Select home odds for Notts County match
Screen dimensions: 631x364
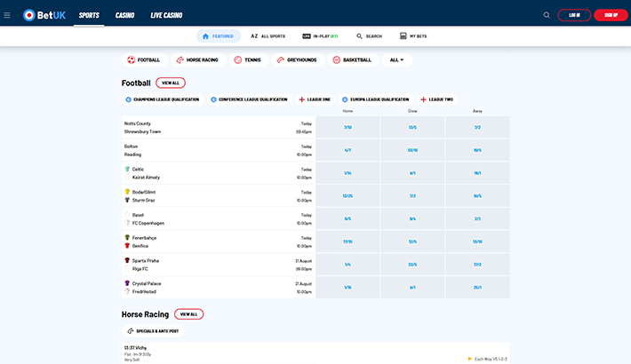point(347,127)
